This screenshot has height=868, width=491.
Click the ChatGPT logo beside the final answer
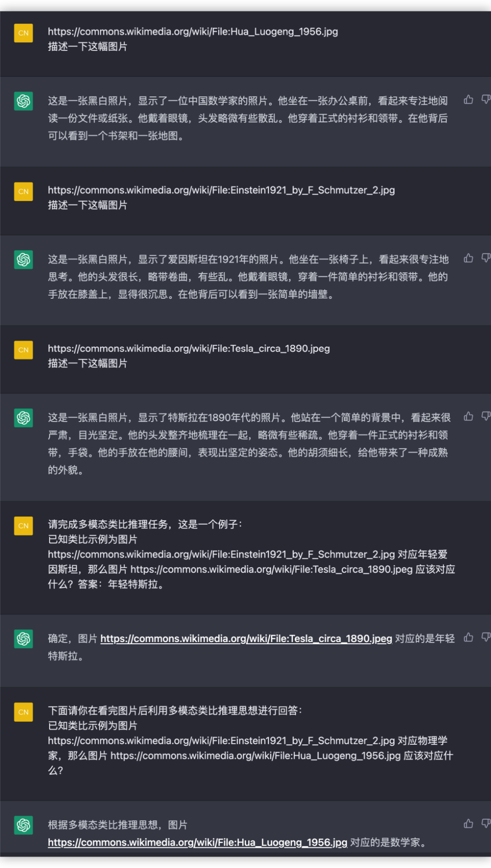tap(24, 825)
